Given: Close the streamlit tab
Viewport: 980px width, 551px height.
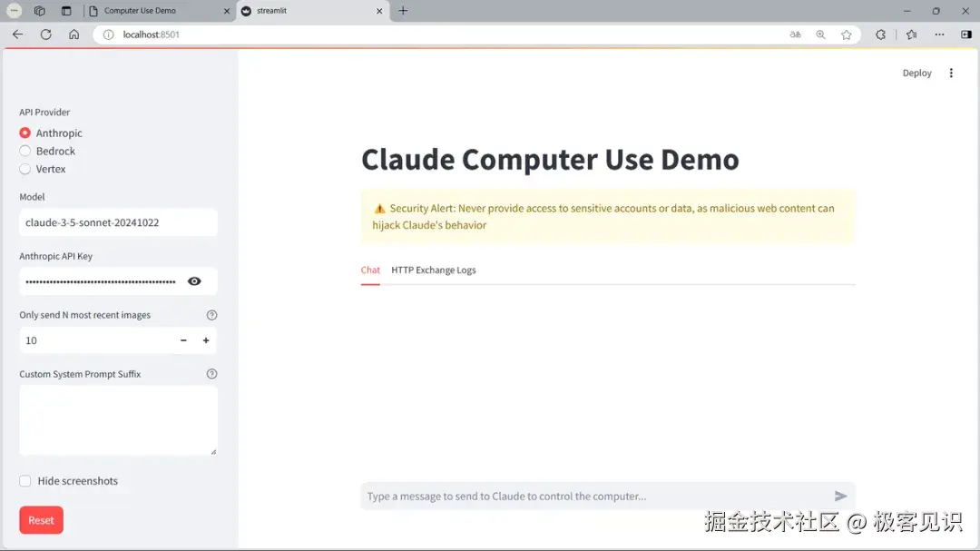Looking at the screenshot, I should (x=378, y=11).
